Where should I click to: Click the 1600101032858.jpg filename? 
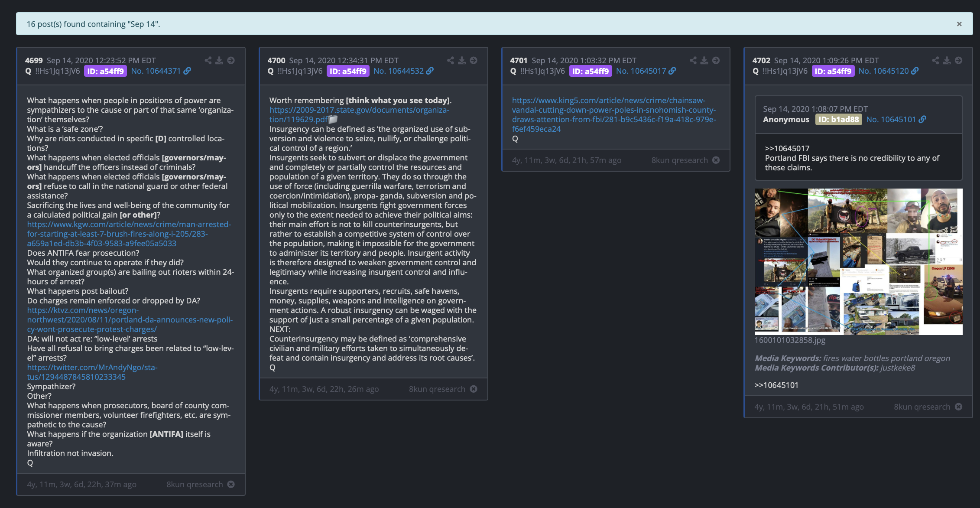click(790, 340)
